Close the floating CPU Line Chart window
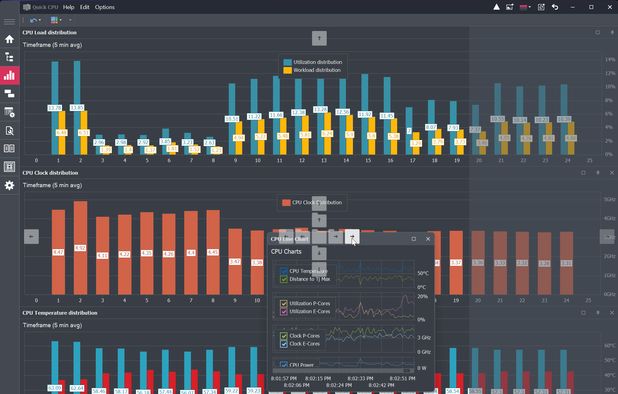The height and width of the screenshot is (394, 618). [428, 239]
